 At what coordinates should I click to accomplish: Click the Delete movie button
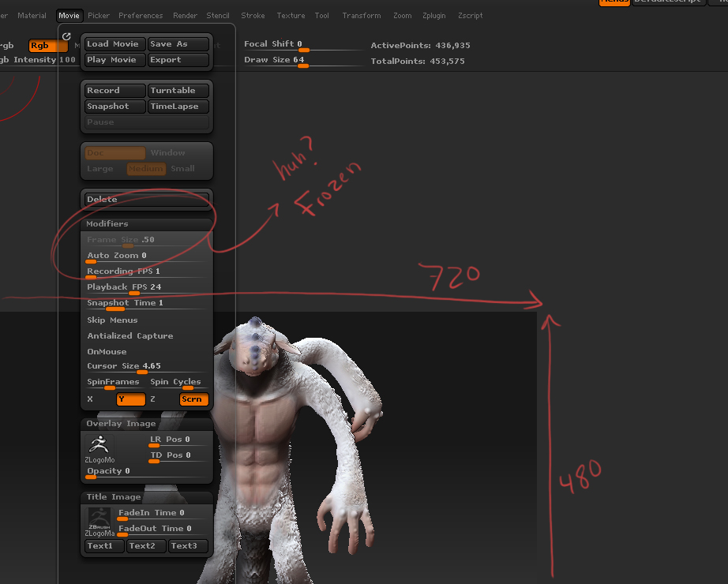[147, 199]
